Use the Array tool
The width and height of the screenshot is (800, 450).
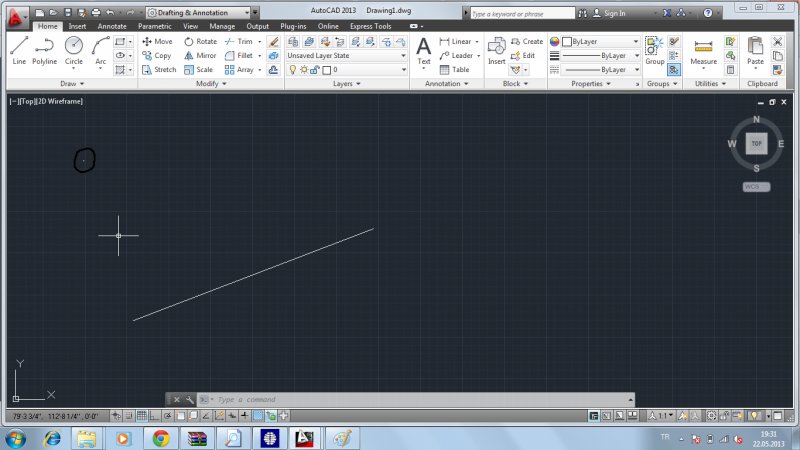239,69
